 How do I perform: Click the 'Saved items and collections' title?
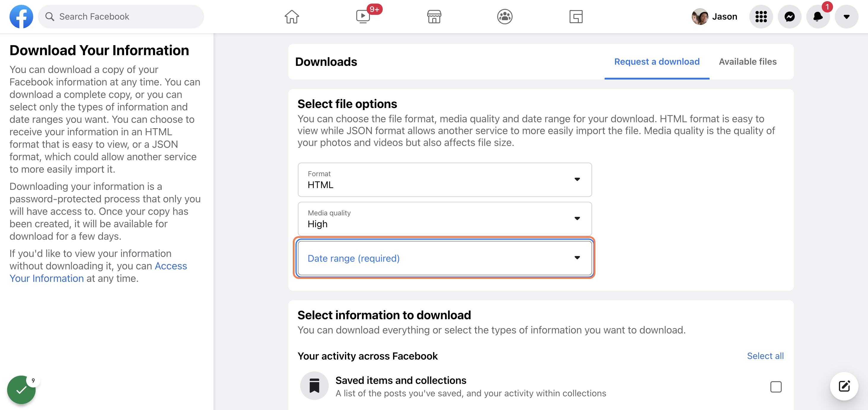tap(401, 380)
